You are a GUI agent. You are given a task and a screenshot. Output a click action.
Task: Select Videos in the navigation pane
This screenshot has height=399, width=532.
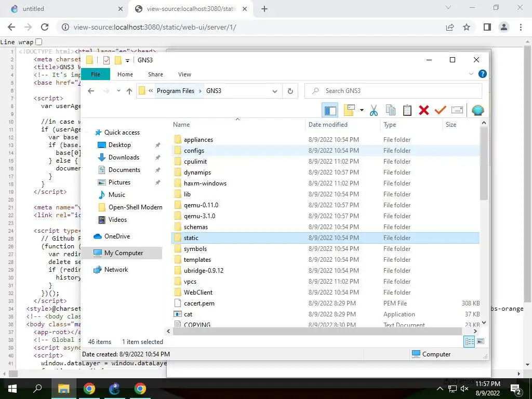click(x=117, y=220)
